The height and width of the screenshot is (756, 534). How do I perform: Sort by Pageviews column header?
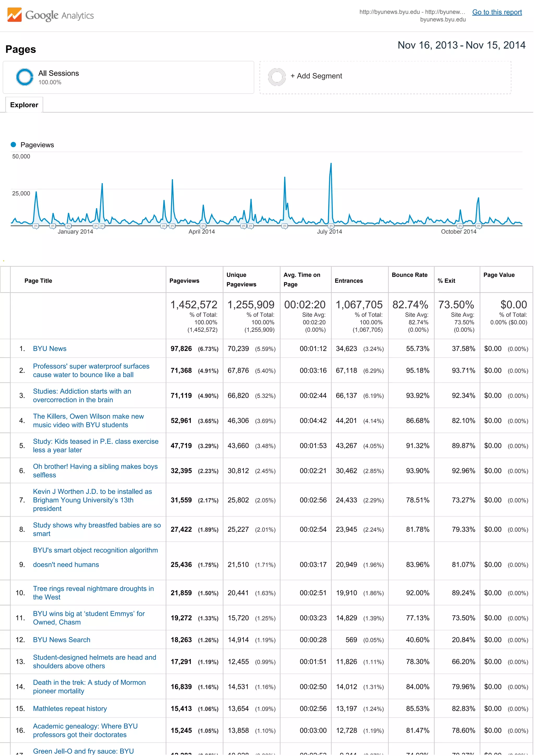click(184, 281)
